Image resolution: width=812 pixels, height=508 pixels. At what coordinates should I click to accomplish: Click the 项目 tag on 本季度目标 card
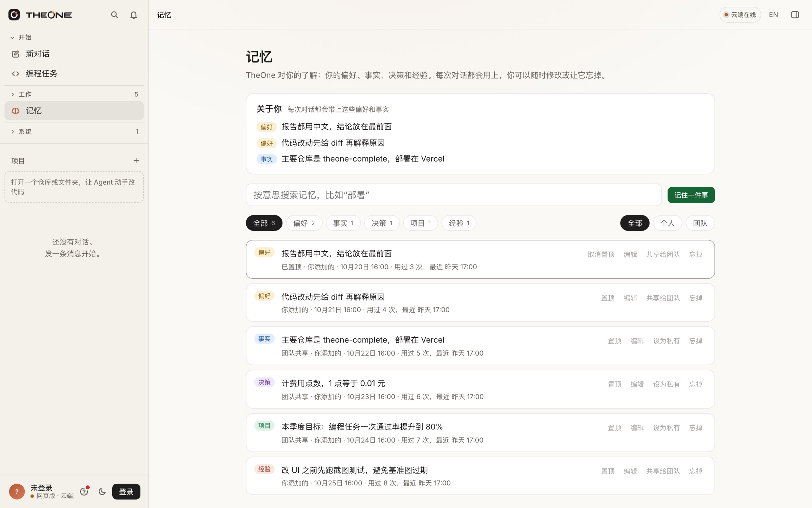(x=264, y=426)
